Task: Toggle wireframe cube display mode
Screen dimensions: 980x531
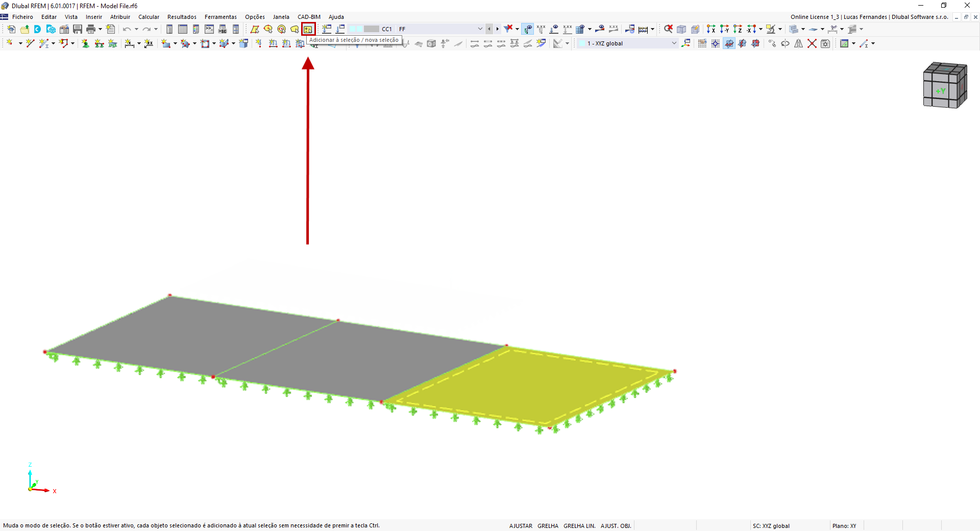Action: (681, 29)
